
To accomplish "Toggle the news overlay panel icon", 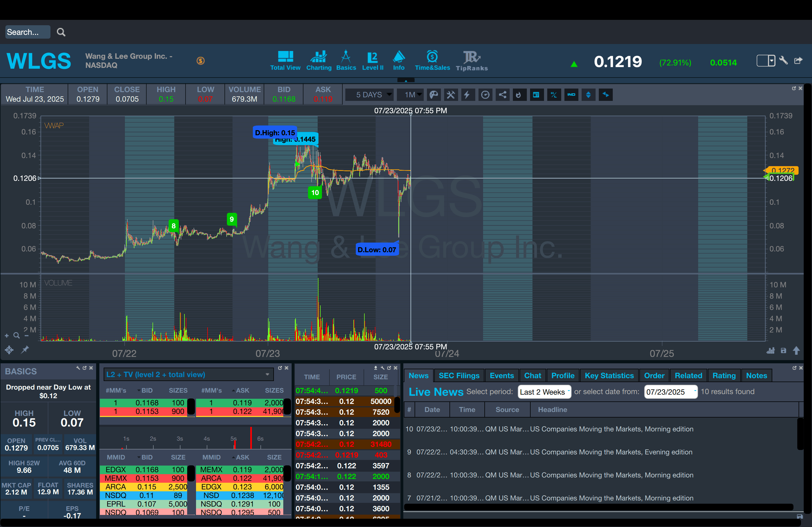I will tap(536, 95).
